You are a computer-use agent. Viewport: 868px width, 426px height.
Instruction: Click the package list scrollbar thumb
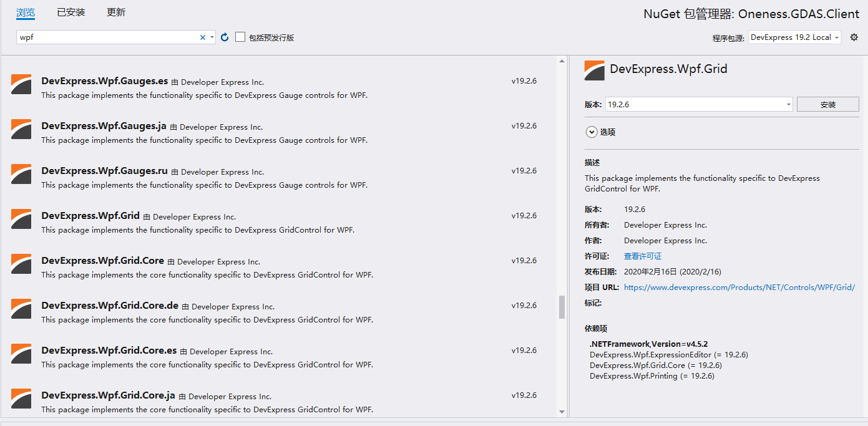562,307
